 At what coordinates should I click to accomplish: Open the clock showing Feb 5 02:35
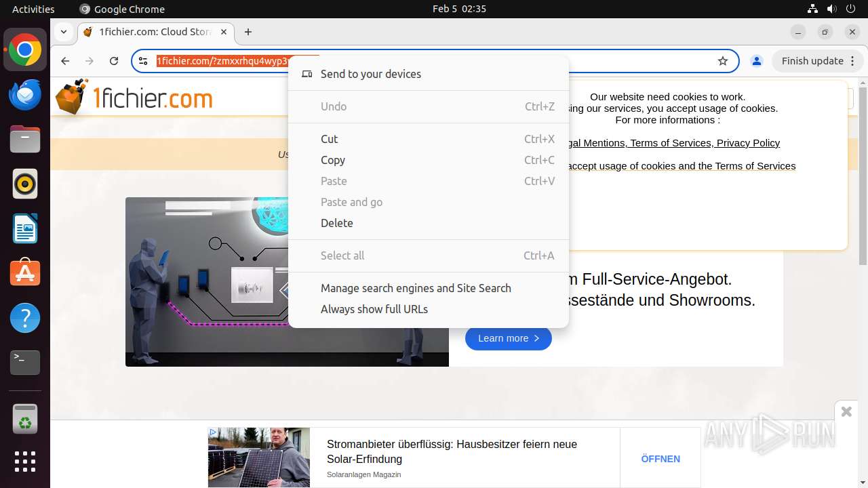click(459, 9)
